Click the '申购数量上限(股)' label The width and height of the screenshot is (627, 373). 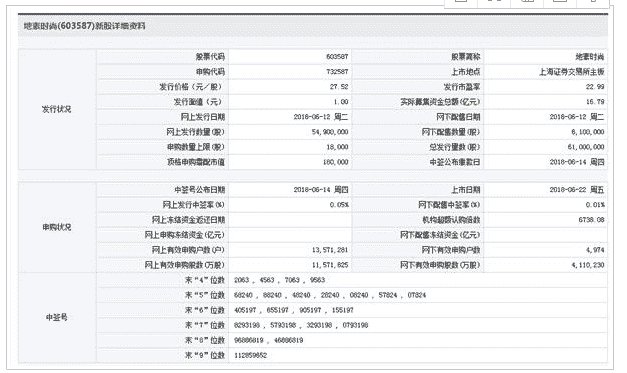pos(196,147)
